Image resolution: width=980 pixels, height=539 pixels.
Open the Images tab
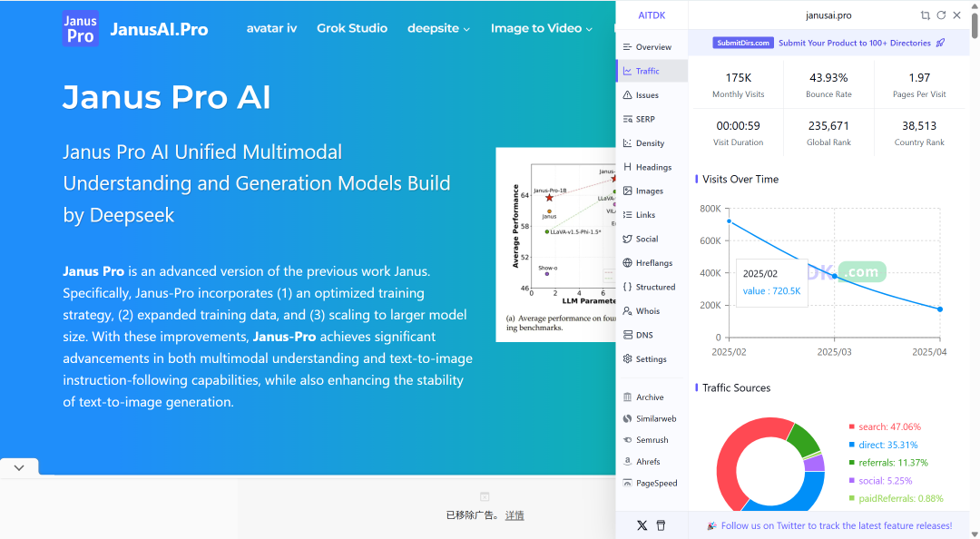tap(652, 191)
